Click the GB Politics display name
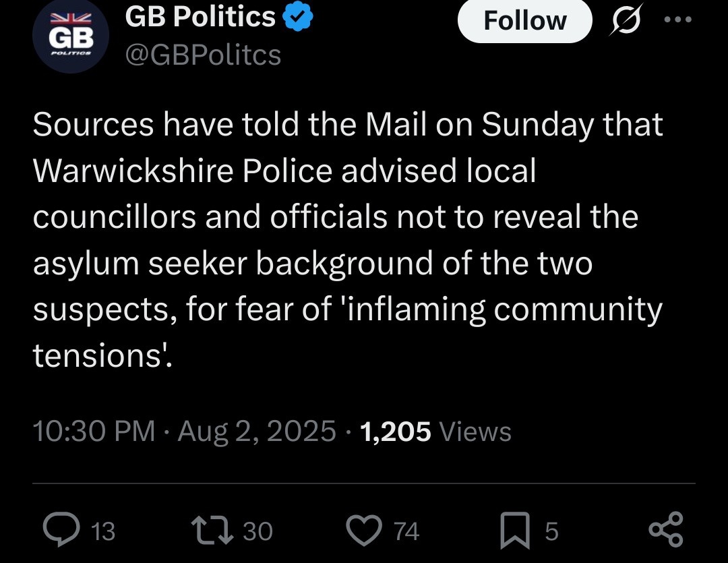The width and height of the screenshot is (728, 563). [x=200, y=18]
